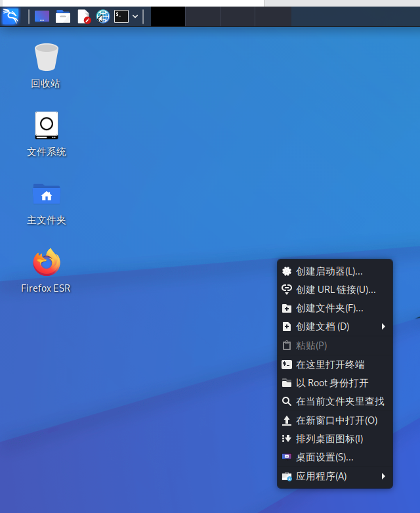This screenshot has width=420, height=513.
Task: Expand the terminal launcher dropdown arrow
Action: tap(135, 16)
